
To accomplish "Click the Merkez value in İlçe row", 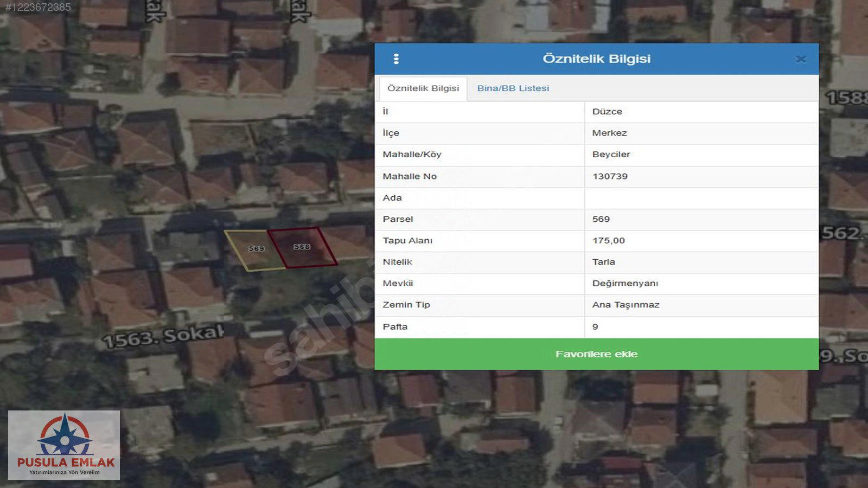I will point(609,133).
